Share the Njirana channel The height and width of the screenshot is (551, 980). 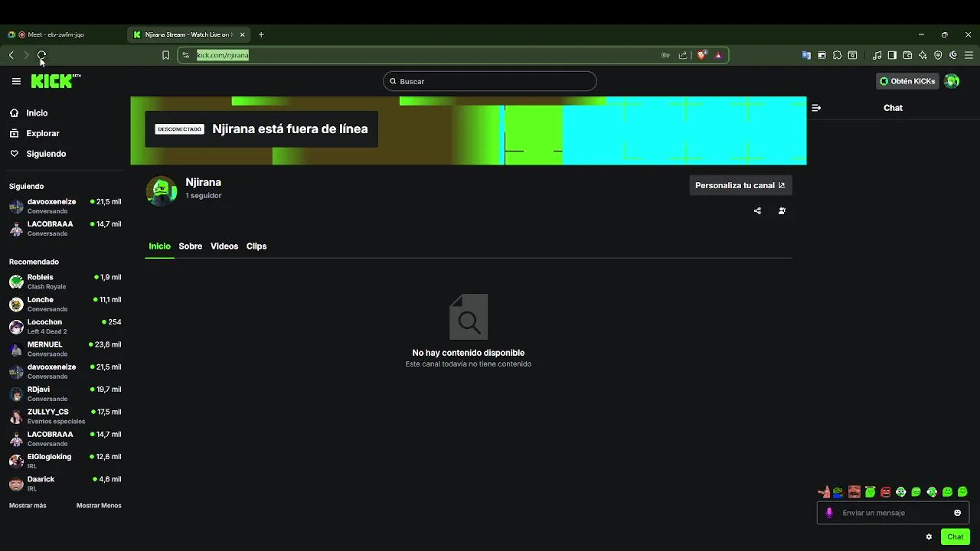coord(757,210)
